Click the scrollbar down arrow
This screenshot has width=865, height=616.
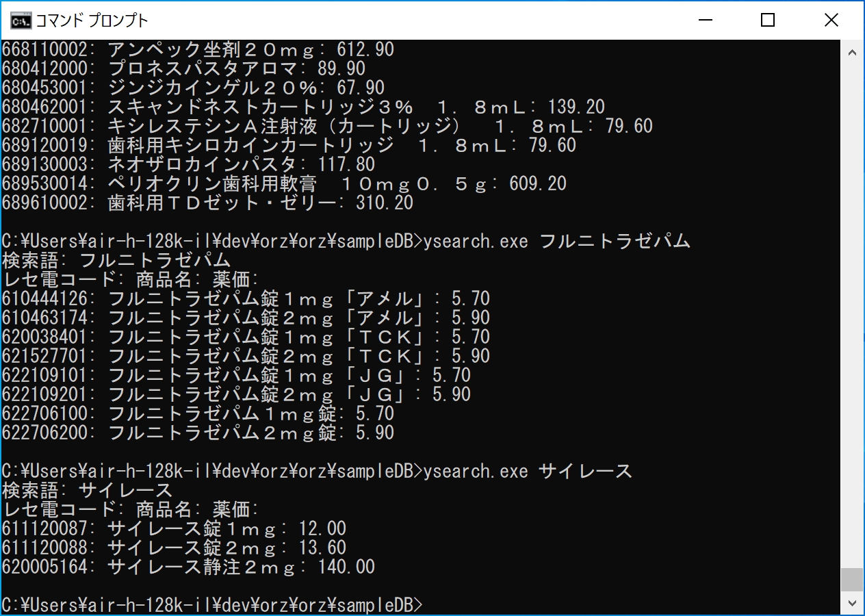tap(852, 602)
